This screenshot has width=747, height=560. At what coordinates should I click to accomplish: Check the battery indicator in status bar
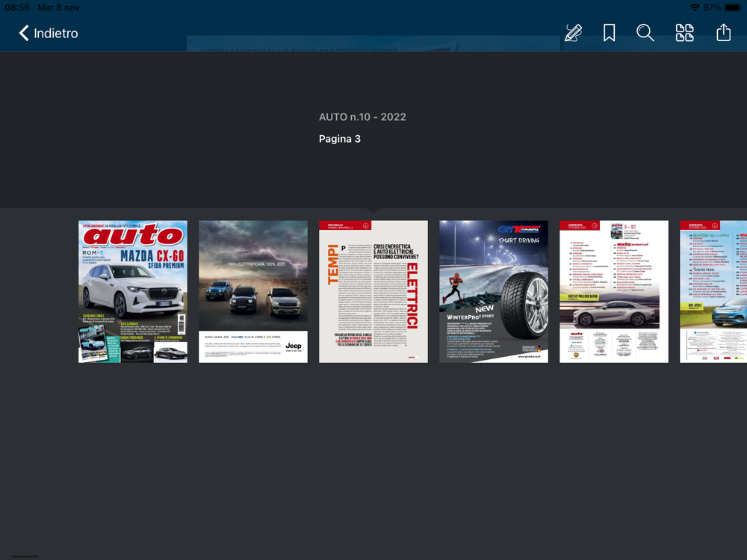point(733,7)
